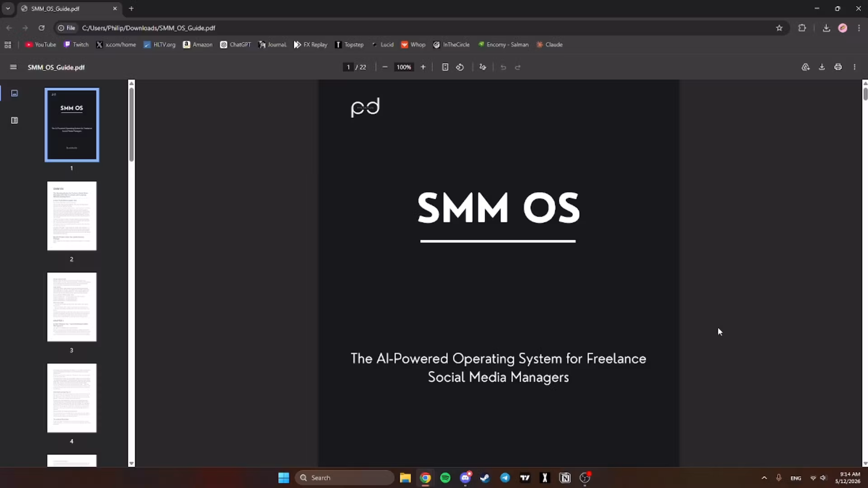Click the thumbnail panel scrollbar
The image size is (868, 488).
point(132,124)
